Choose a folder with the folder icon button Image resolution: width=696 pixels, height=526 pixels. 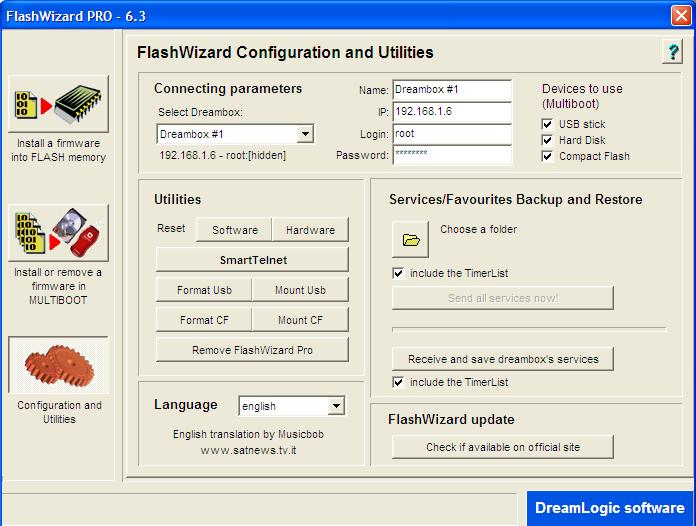(411, 240)
